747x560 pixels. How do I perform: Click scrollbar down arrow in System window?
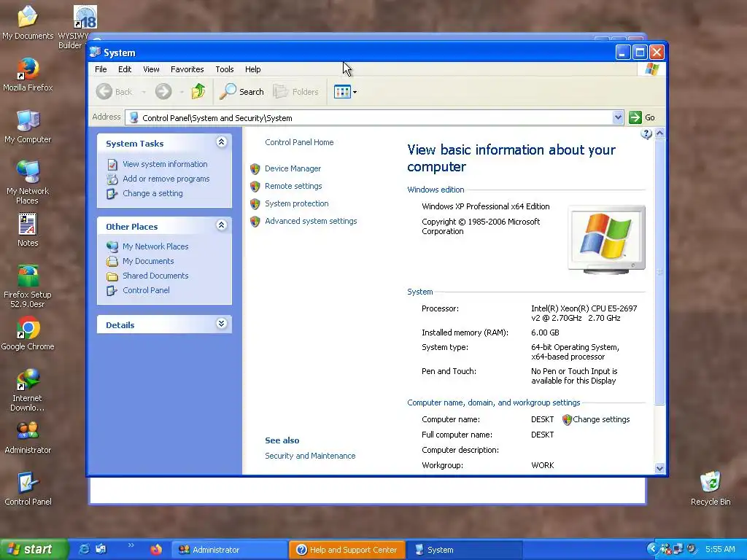[659, 468]
